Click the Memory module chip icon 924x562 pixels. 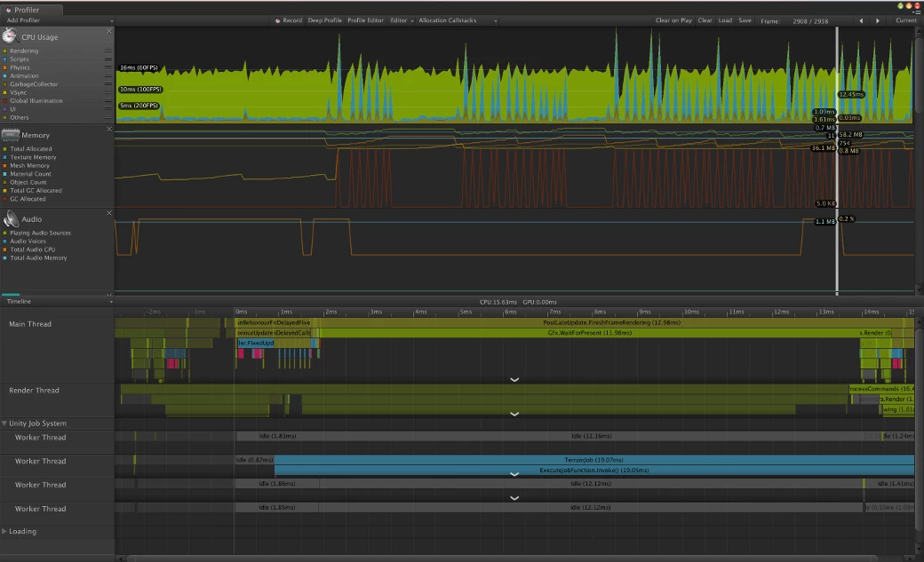pos(11,135)
